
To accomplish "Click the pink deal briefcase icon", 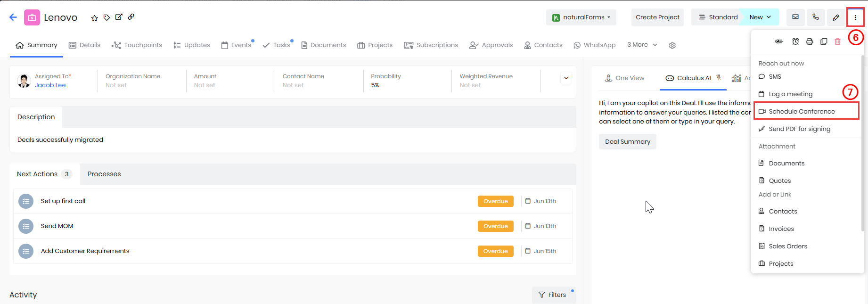I will [x=32, y=17].
